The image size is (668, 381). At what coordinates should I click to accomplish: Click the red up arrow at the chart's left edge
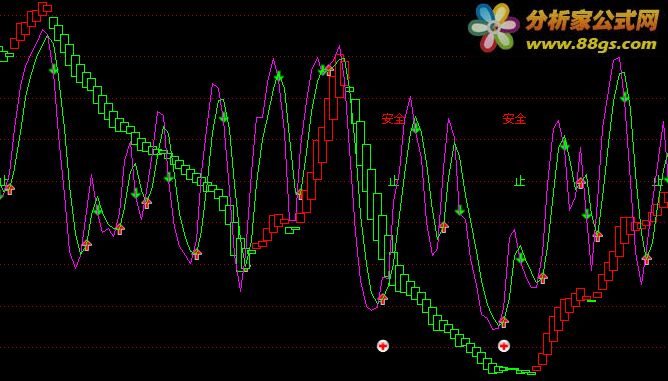[9, 189]
